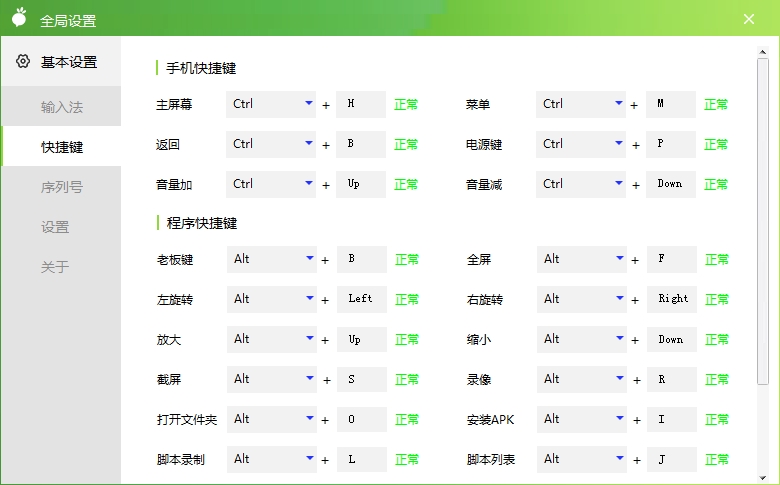The image size is (780, 485).
Task: Expand the 截屏 modifier dropdown
Action: 271,379
